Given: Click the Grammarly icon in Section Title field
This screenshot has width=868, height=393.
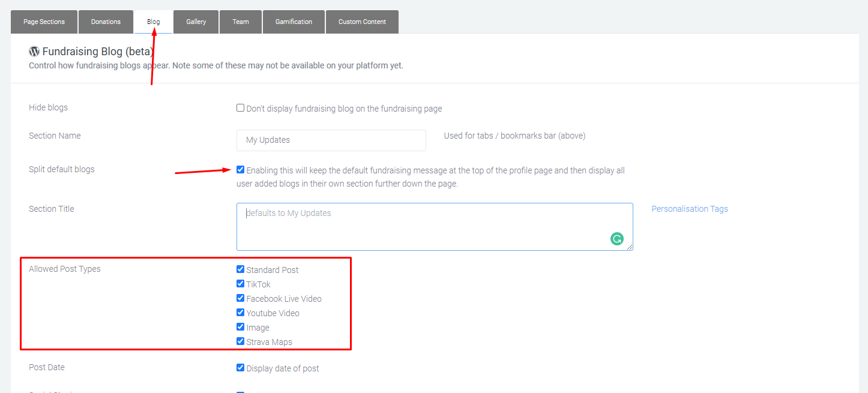Looking at the screenshot, I should (616, 239).
